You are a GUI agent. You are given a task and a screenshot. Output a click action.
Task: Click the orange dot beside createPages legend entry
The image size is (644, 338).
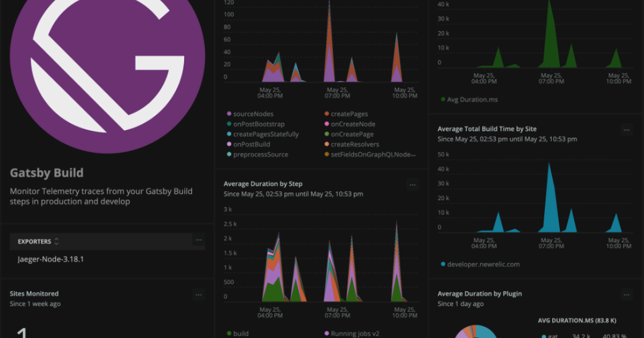[327, 114]
